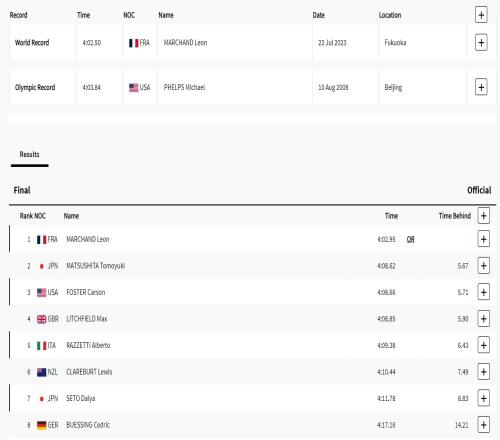Expand FOSTER Carson result row
Screen dimensions: 500x440
click(x=483, y=292)
